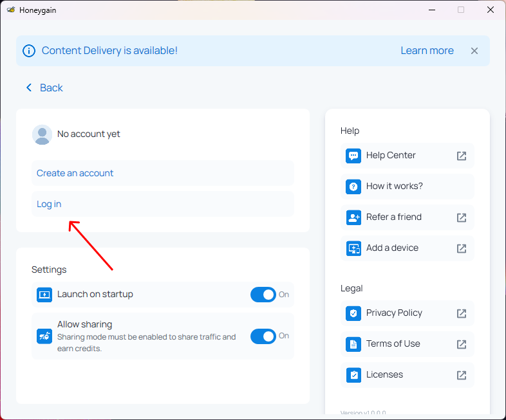Click the Allow sharing bee icon

pos(44,336)
